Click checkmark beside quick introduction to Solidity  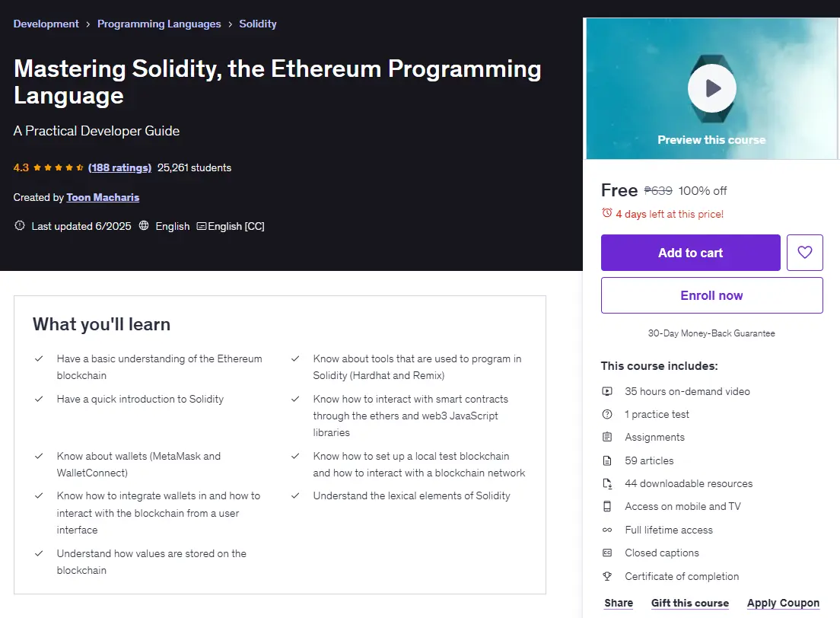coord(39,400)
